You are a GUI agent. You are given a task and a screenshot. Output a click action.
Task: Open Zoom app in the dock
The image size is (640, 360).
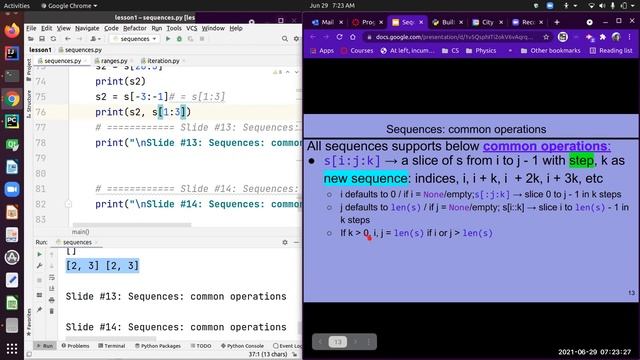pos(12,189)
